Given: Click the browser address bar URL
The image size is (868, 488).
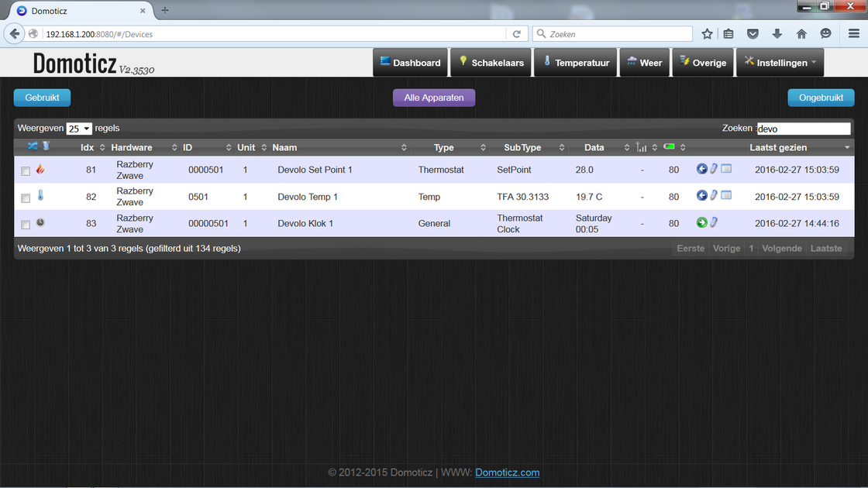Looking at the screenshot, I should tap(99, 34).
